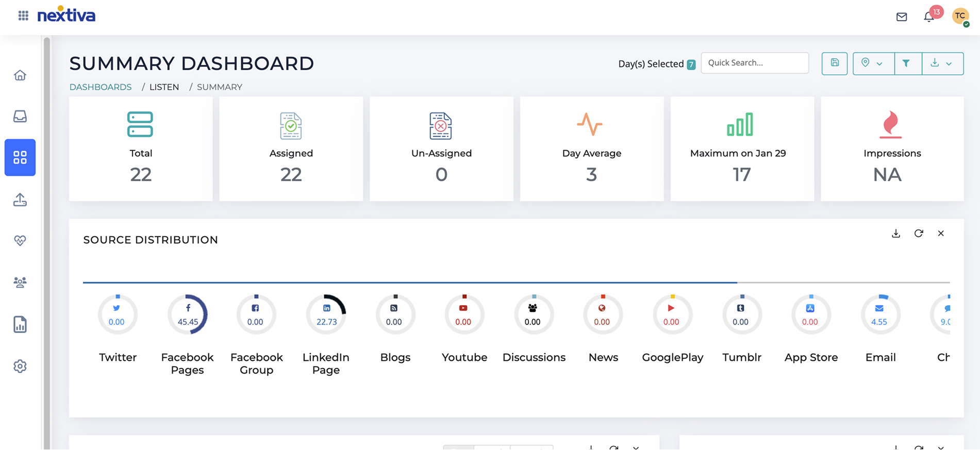The image size is (980, 450).
Task: Open the heart health monitor sidebar icon
Action: click(20, 241)
